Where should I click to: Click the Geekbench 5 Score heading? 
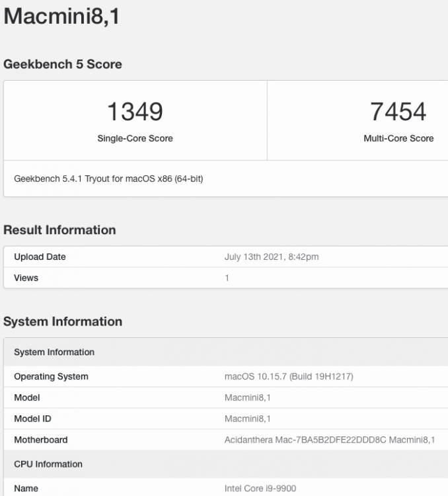click(63, 64)
